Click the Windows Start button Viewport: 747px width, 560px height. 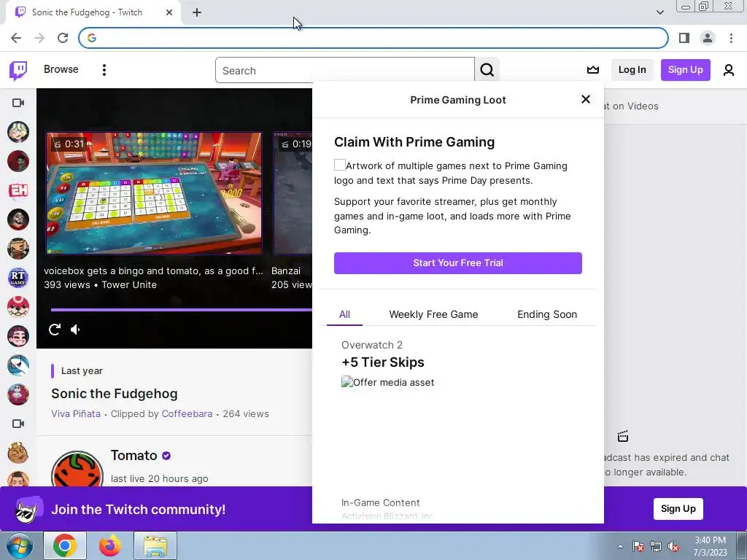[x=19, y=545]
